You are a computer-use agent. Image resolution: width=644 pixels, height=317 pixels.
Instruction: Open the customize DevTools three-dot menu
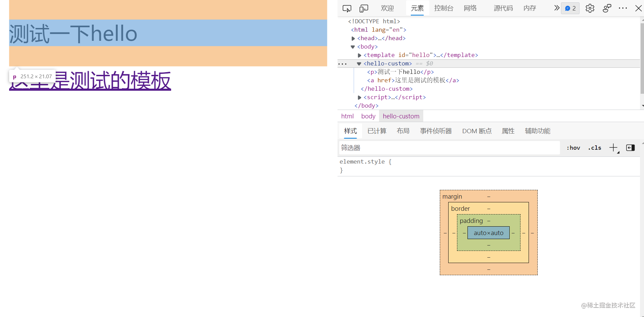pos(623,8)
